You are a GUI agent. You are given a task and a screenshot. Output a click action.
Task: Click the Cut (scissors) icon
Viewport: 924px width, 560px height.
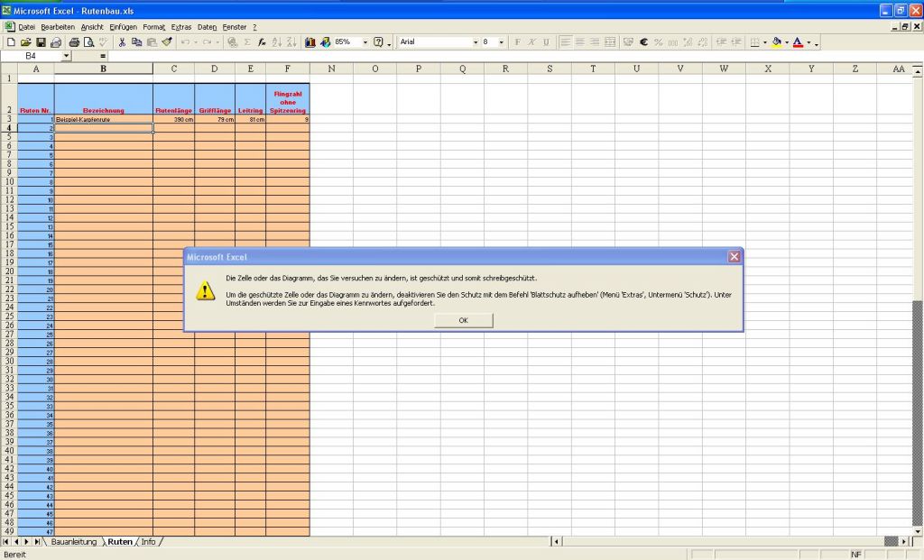click(122, 42)
